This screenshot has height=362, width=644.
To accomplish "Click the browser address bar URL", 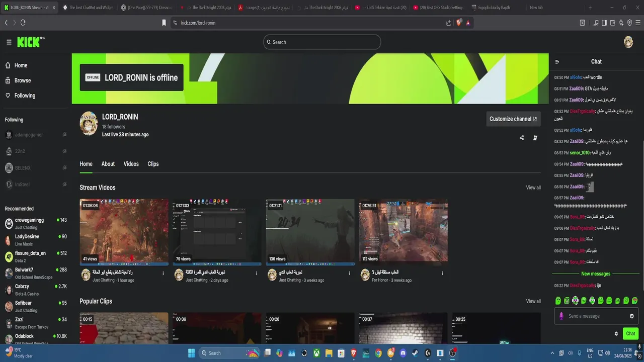I will (198, 23).
